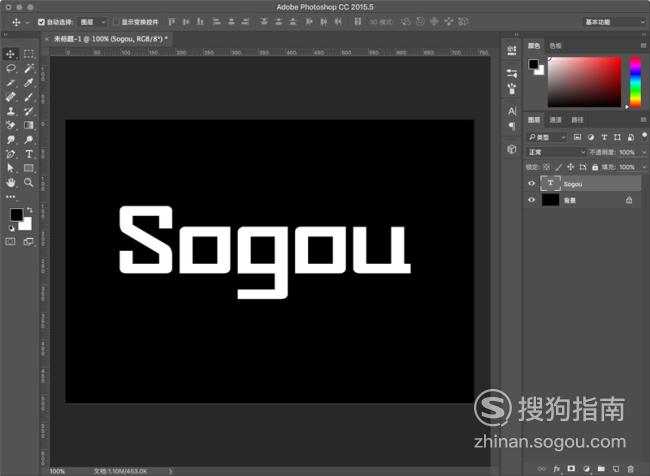
Task: Select the Clone Stamp tool
Action: 10,111
